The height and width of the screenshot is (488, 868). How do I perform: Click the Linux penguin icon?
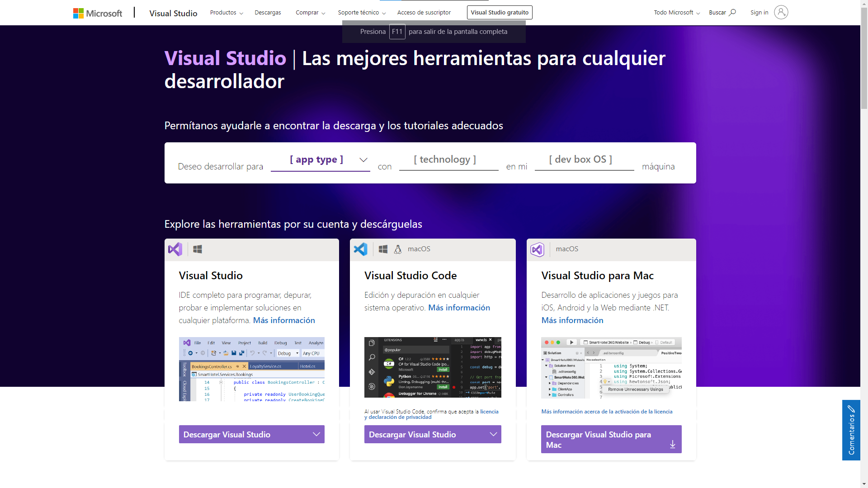coord(398,249)
